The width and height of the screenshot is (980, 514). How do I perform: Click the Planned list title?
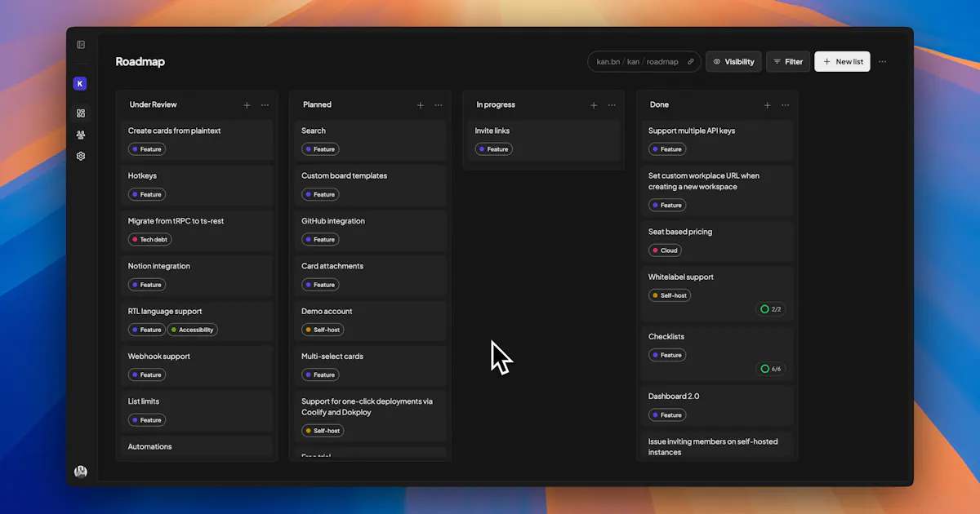click(317, 105)
